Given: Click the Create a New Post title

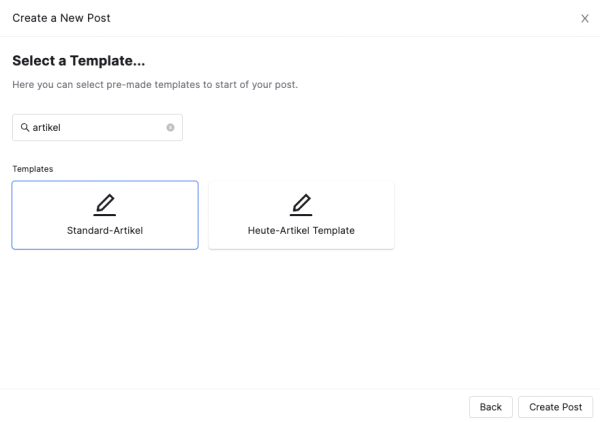Looking at the screenshot, I should point(61,18).
